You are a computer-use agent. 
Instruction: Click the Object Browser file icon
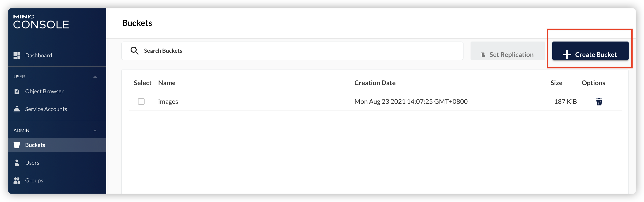point(17,91)
